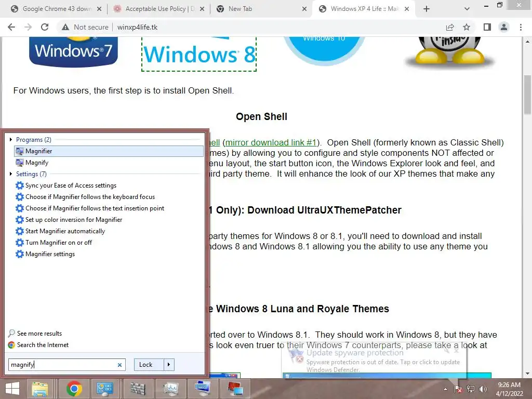532x399 pixels.
Task: Open Magnifier settings result
Action: pyautogui.click(x=50, y=254)
